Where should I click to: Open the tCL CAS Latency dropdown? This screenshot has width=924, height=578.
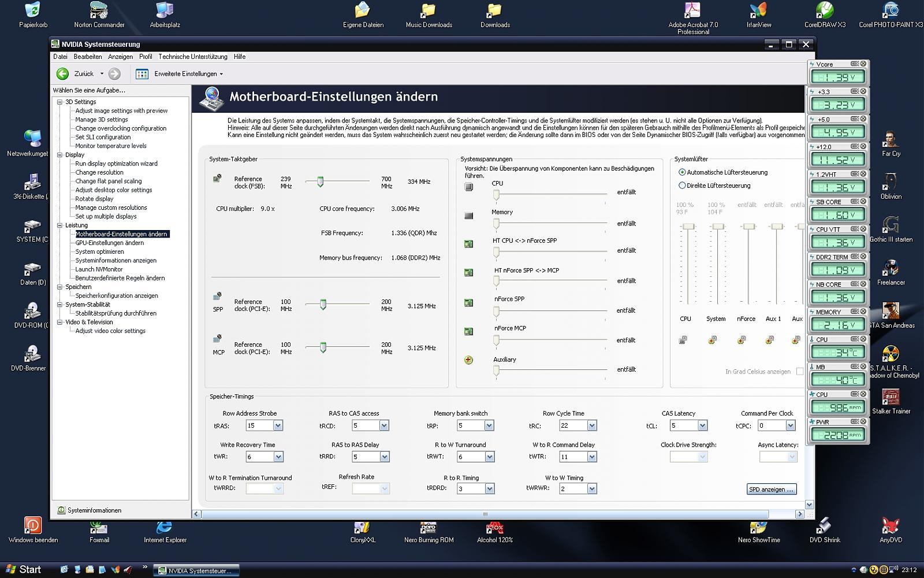pyautogui.click(x=702, y=425)
